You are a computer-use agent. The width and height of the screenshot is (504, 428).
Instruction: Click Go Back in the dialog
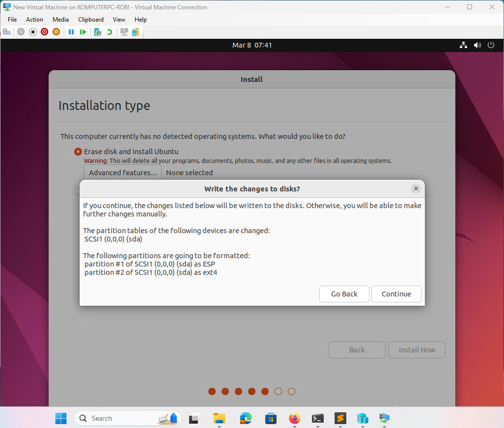(x=344, y=294)
